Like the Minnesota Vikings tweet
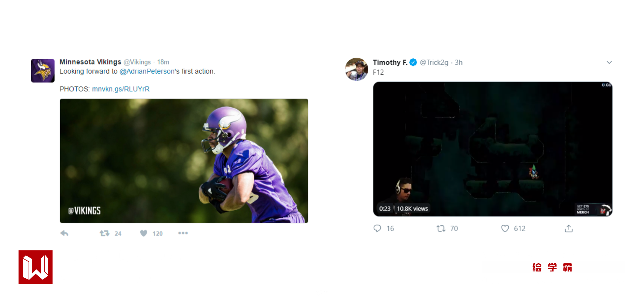The height and width of the screenshot is (297, 644). pyautogui.click(x=144, y=233)
